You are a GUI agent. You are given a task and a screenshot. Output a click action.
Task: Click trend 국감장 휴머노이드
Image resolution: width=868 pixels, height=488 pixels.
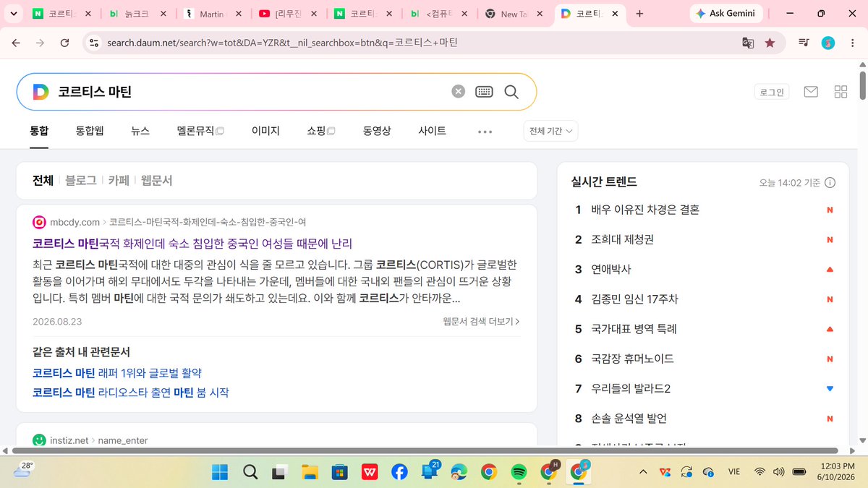pyautogui.click(x=632, y=359)
